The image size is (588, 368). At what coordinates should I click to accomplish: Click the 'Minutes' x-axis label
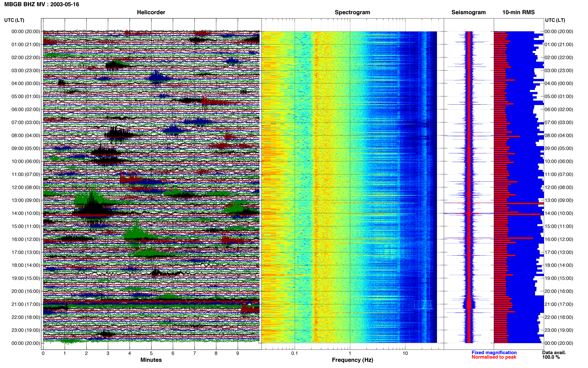tap(151, 360)
